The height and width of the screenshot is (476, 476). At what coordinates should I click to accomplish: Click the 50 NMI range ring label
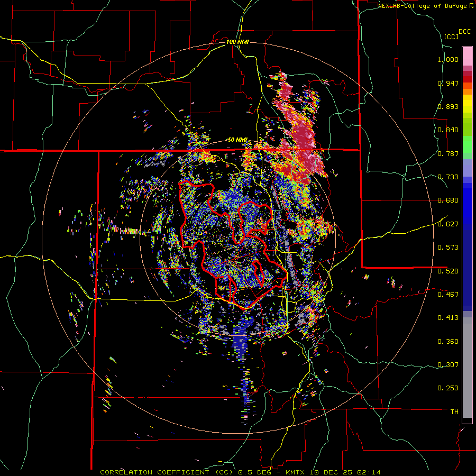237,140
